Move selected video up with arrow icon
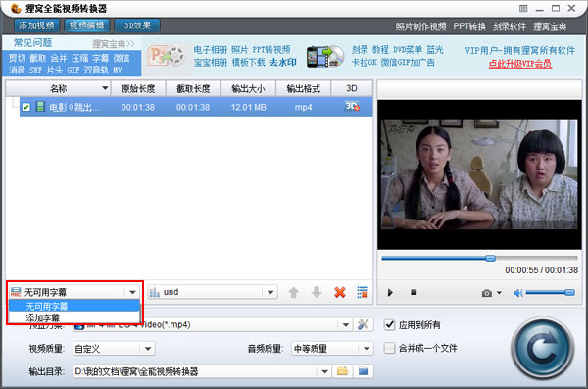This screenshot has width=588, height=389. pos(294,292)
